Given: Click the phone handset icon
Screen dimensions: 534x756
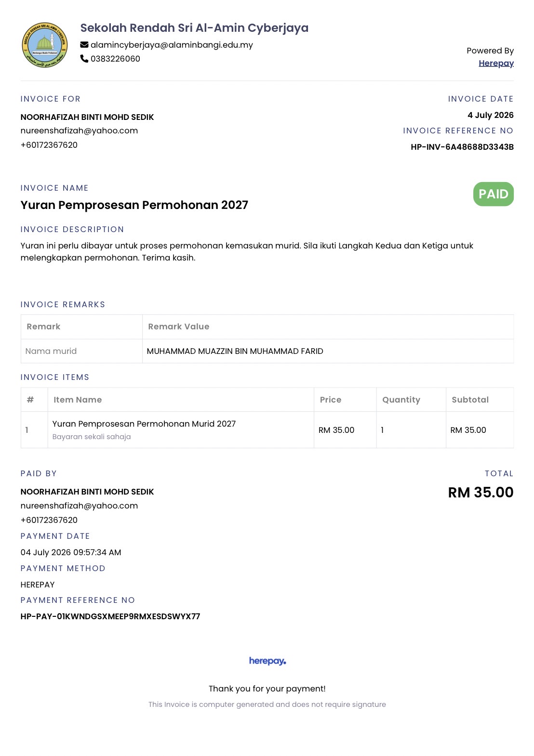Looking at the screenshot, I should click(x=84, y=59).
